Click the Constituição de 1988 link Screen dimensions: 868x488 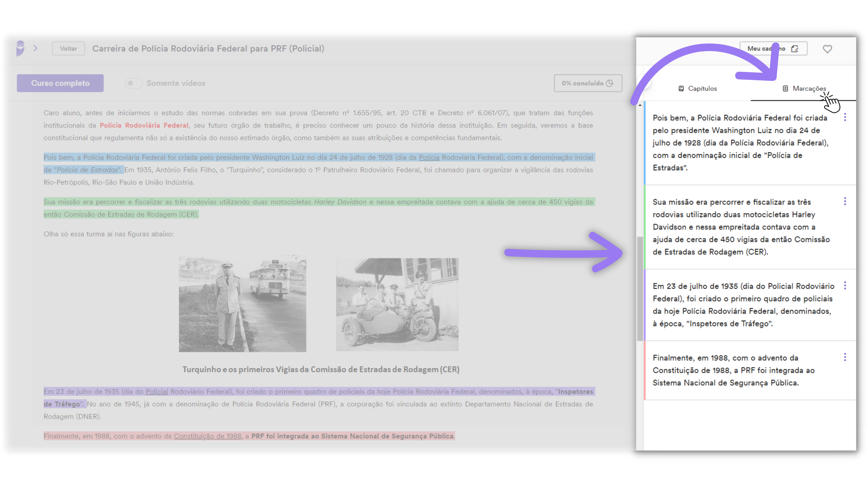(x=208, y=436)
